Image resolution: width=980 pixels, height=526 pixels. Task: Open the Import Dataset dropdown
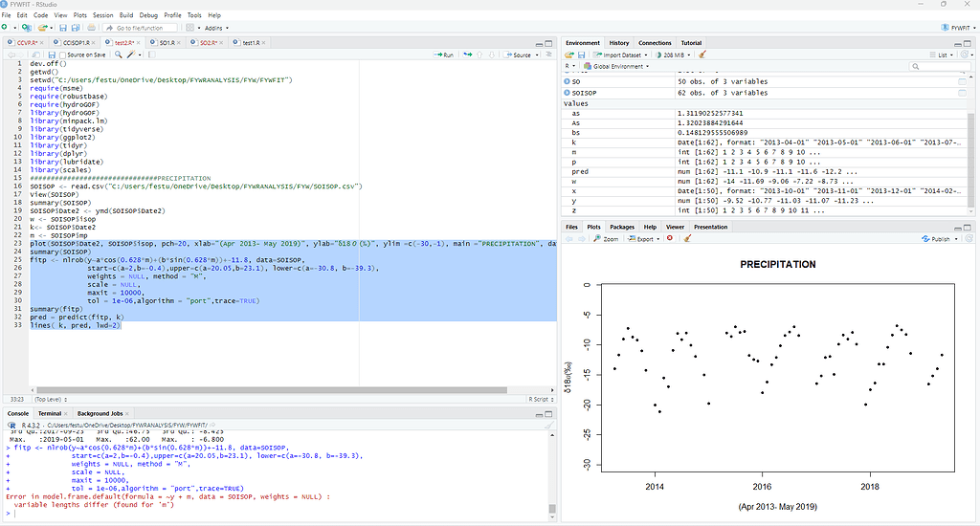[x=620, y=55]
